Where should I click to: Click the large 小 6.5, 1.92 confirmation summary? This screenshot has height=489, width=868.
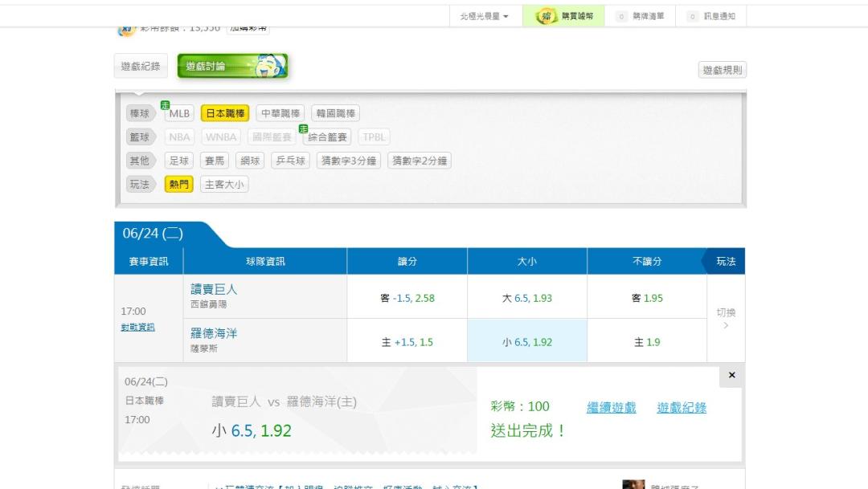252,431
